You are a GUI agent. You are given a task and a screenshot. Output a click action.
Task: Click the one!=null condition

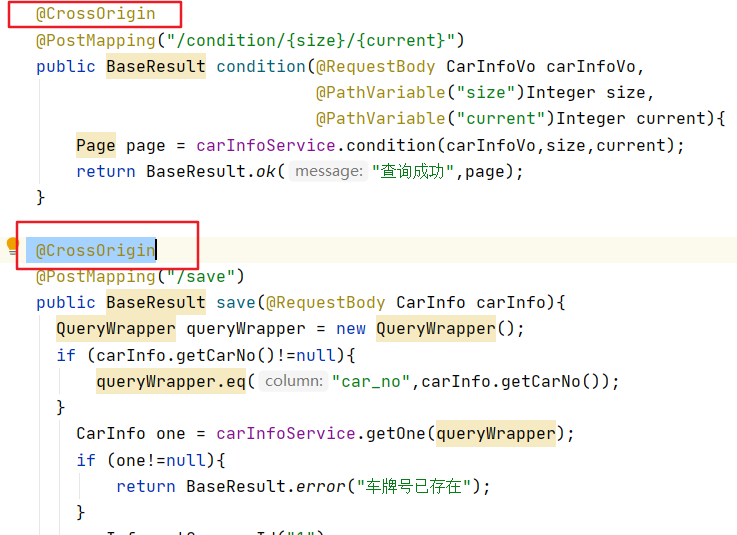(x=161, y=460)
